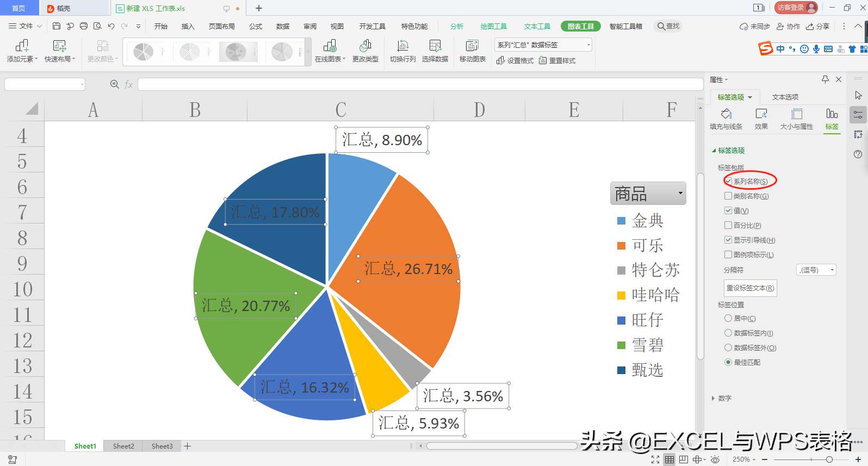Click the Undo arrow icon
This screenshot has width=868, height=466.
[111, 26]
